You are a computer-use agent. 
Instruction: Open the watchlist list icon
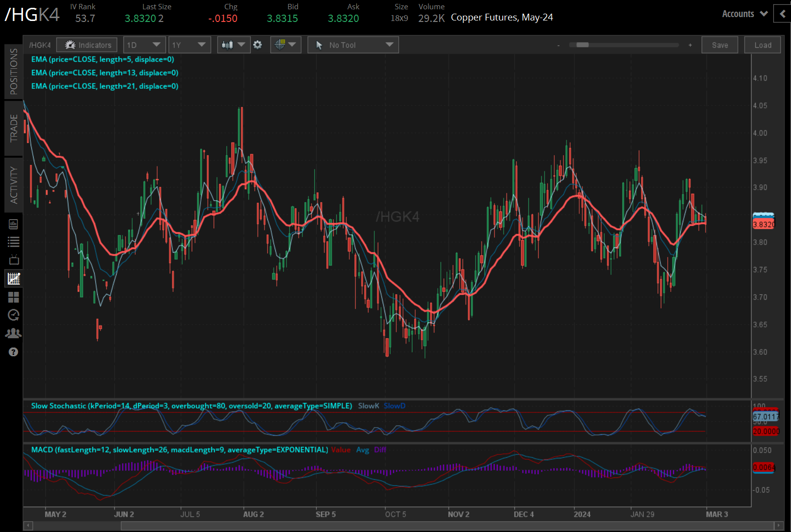tap(14, 242)
